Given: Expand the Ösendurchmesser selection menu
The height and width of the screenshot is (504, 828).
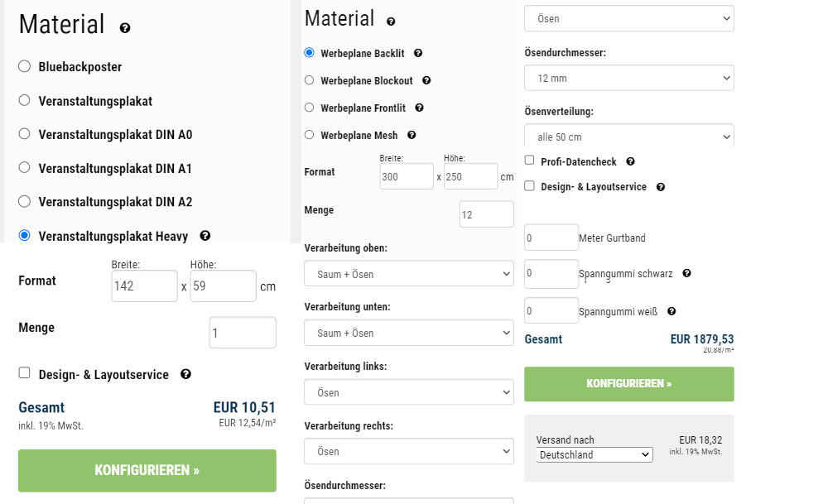Looking at the screenshot, I should click(628, 78).
